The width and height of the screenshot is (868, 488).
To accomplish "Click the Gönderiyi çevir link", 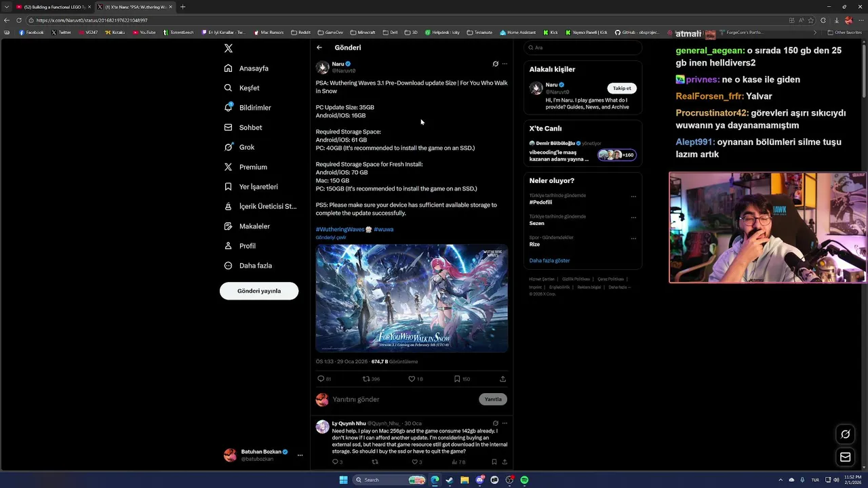I will (x=331, y=237).
